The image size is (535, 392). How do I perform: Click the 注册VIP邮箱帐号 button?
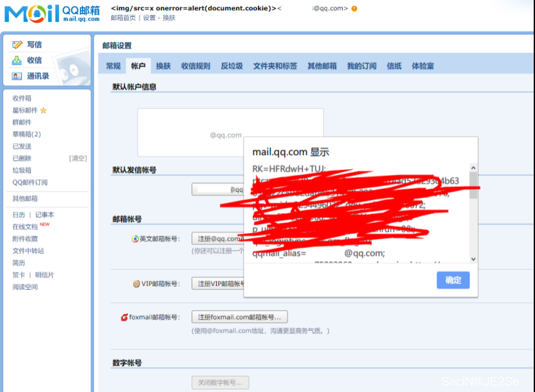218,283
